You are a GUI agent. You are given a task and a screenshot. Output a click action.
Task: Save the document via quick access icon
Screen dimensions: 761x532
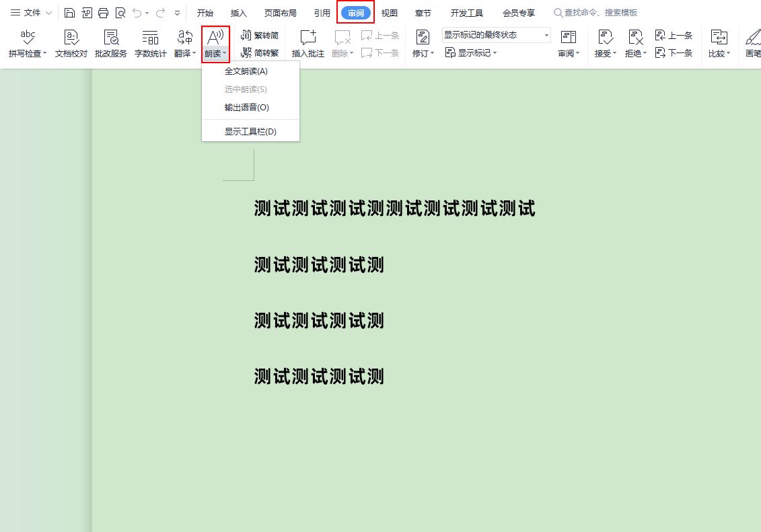point(69,12)
